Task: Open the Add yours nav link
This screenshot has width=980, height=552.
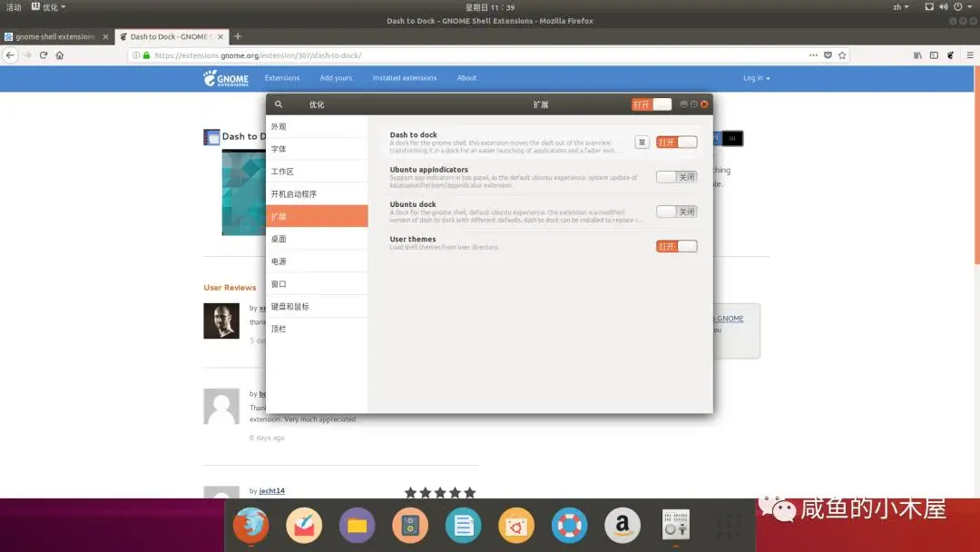Action: coord(336,78)
